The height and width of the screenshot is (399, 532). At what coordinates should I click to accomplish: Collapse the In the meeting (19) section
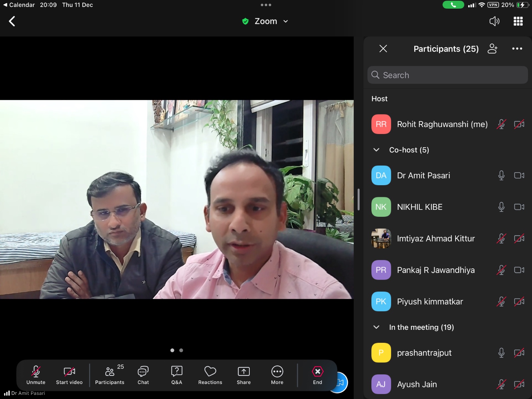pyautogui.click(x=376, y=327)
